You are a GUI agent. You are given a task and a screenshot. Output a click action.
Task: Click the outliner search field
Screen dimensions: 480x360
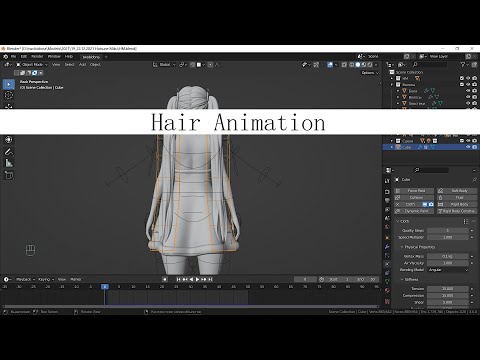click(x=430, y=65)
